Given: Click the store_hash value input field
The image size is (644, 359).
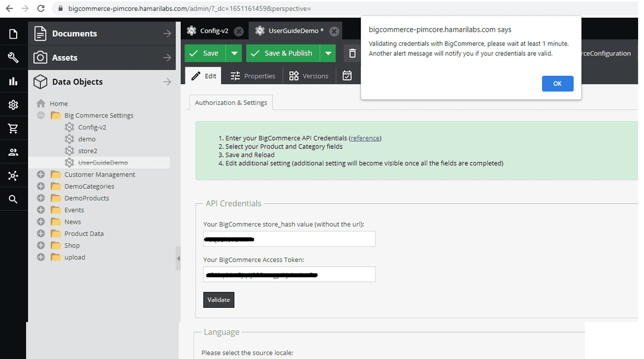Looking at the screenshot, I should point(289,239).
